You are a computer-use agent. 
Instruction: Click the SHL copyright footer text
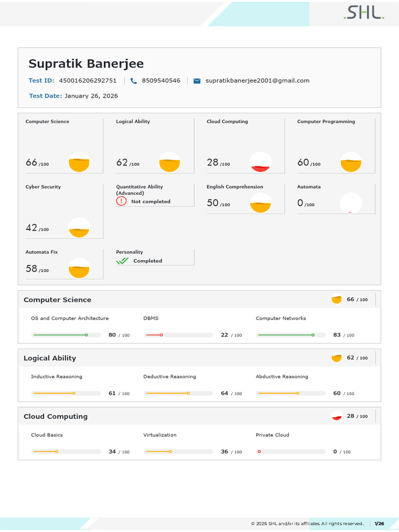coord(308,524)
